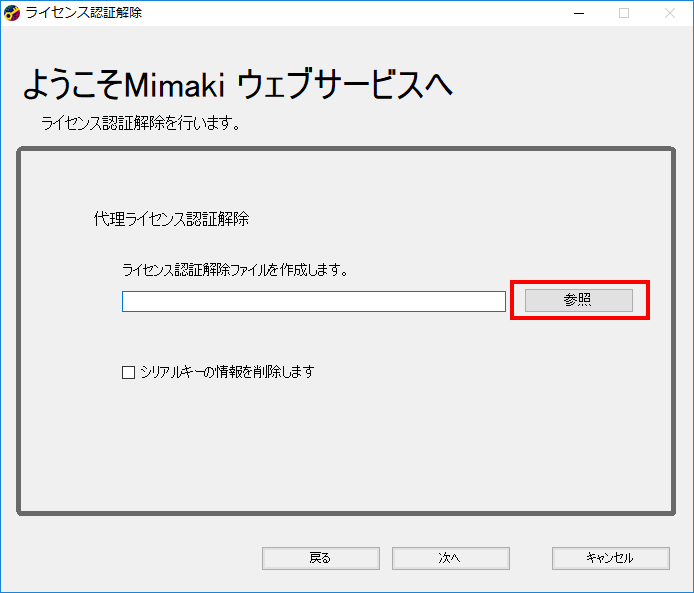694x593 pixels.
Task: Close the ライセンス認証解除 window
Action: coord(670,13)
